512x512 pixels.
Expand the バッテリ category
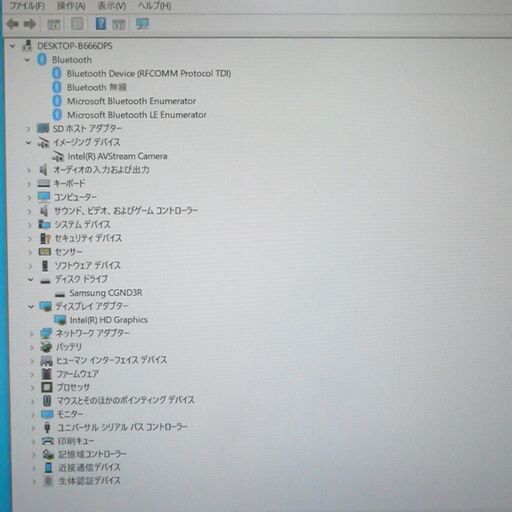click(32, 347)
